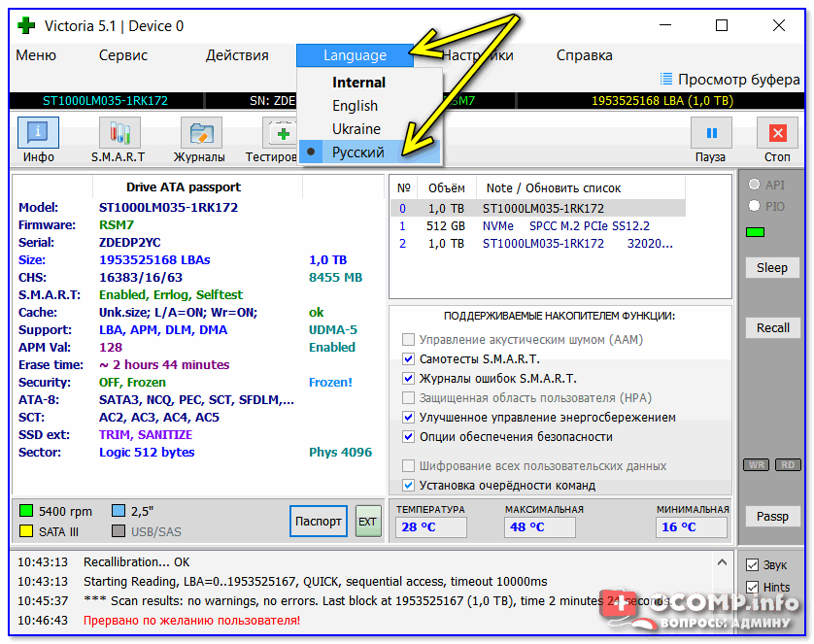The width and height of the screenshot is (814, 644).
Task: Open the Сервис menu
Action: 123,55
